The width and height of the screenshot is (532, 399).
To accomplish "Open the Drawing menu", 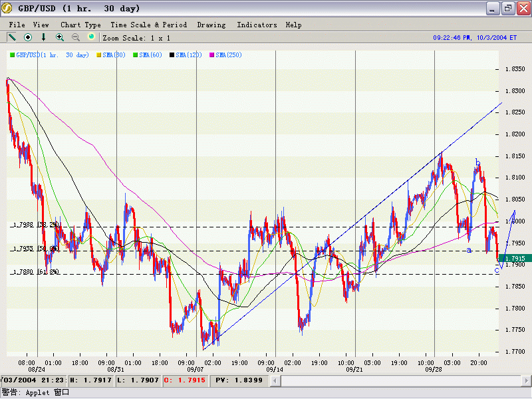I will pyautogui.click(x=211, y=25).
